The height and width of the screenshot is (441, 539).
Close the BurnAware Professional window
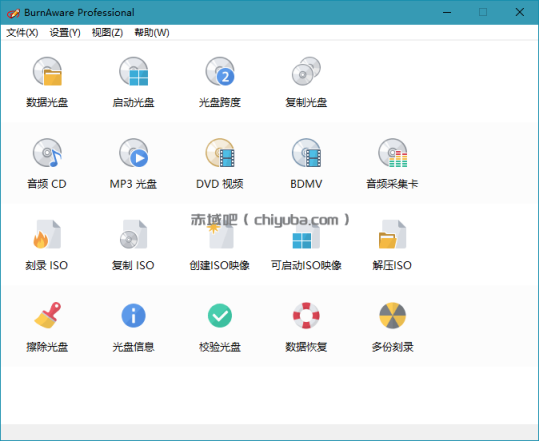(520, 12)
